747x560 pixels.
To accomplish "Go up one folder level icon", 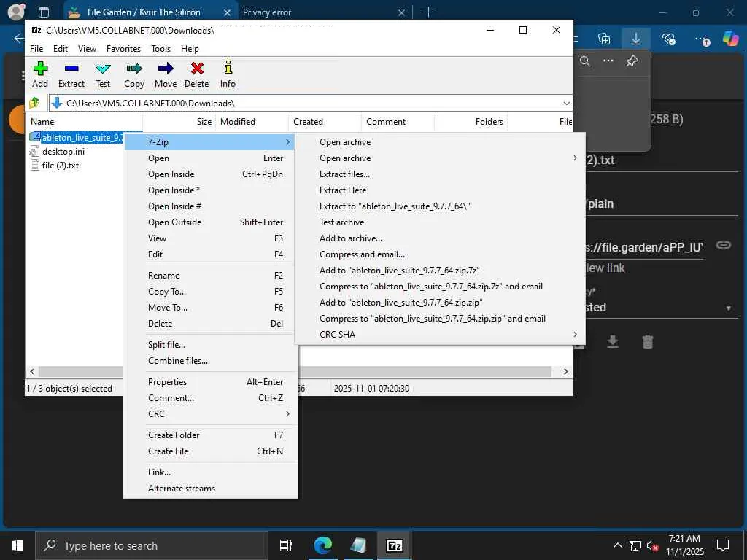I will 34,103.
